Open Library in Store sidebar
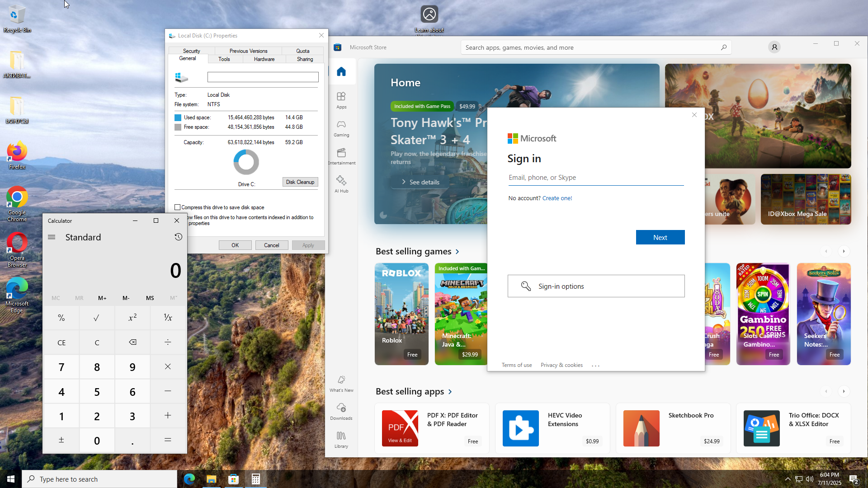This screenshot has width=868, height=488. tap(341, 440)
